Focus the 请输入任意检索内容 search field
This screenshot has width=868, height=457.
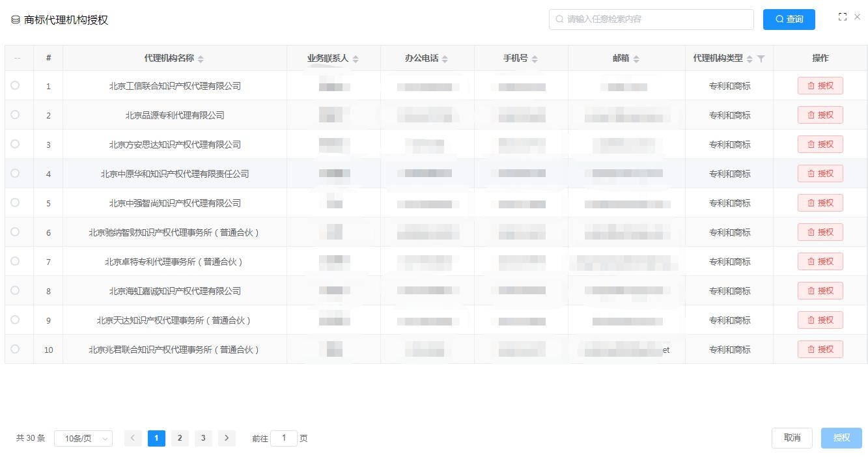tap(651, 20)
